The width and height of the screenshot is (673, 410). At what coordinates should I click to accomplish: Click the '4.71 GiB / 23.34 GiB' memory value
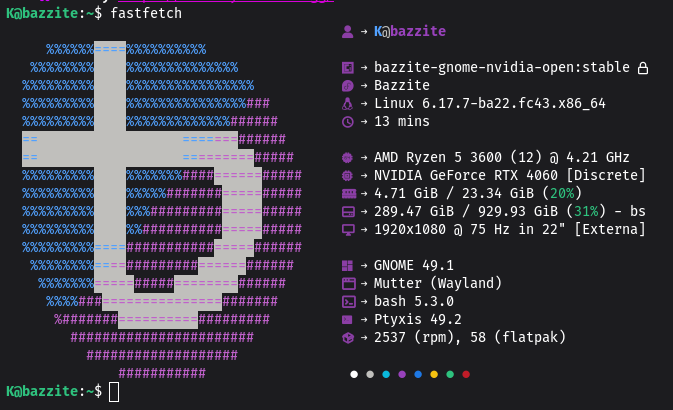(x=454, y=194)
